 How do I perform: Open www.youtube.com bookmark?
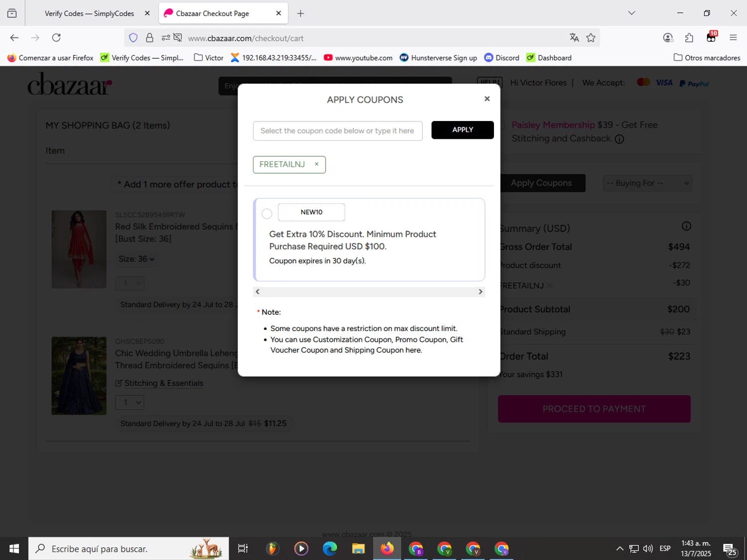point(358,58)
